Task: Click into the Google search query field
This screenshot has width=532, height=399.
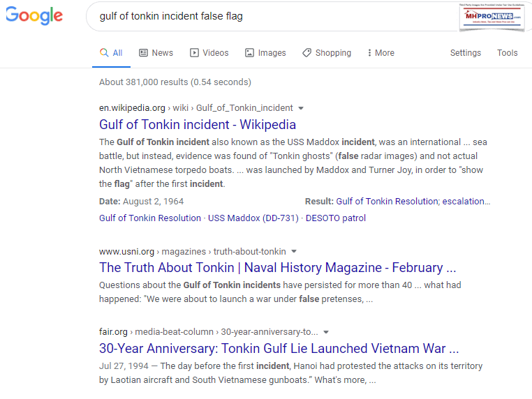Action: point(265,16)
